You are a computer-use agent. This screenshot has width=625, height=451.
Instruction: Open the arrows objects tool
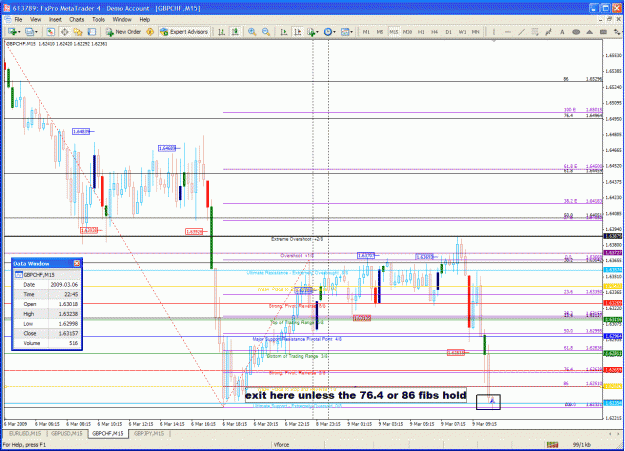[x=617, y=32]
